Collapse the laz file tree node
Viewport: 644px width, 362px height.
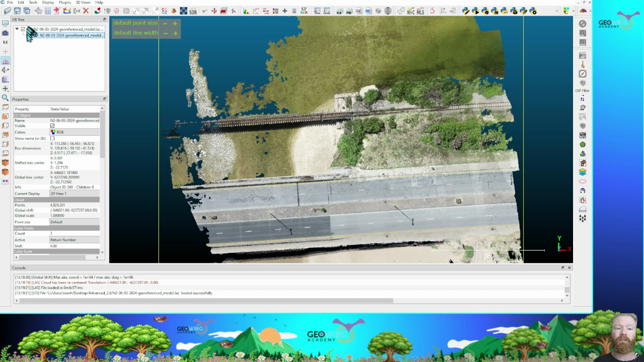[17, 29]
